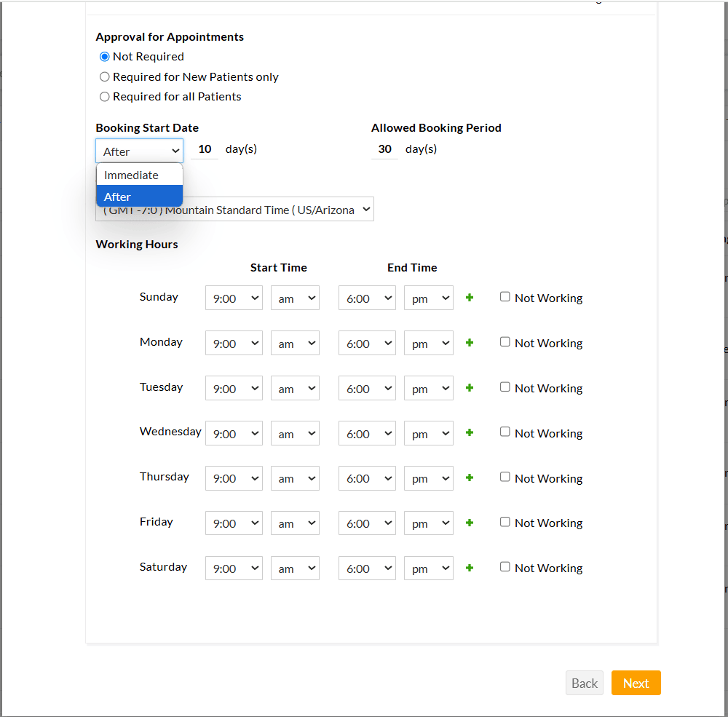The height and width of the screenshot is (717, 728).
Task: Check Not Working for Saturday
Action: (505, 567)
